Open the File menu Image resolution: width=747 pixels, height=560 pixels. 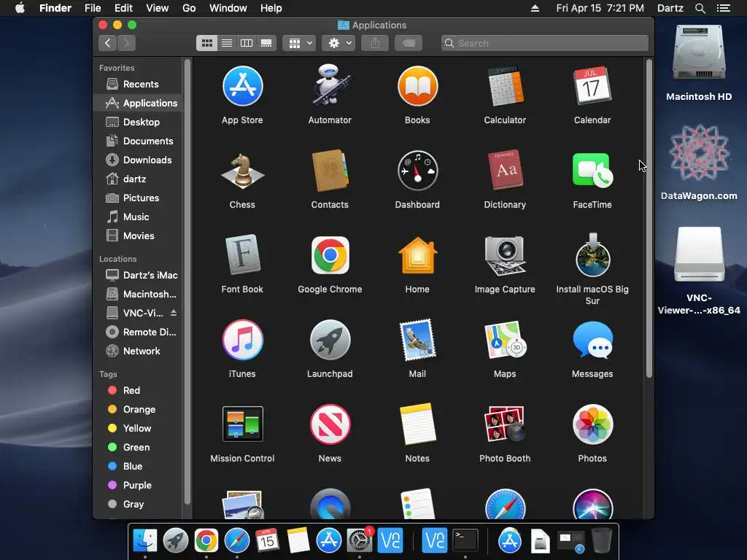93,8
